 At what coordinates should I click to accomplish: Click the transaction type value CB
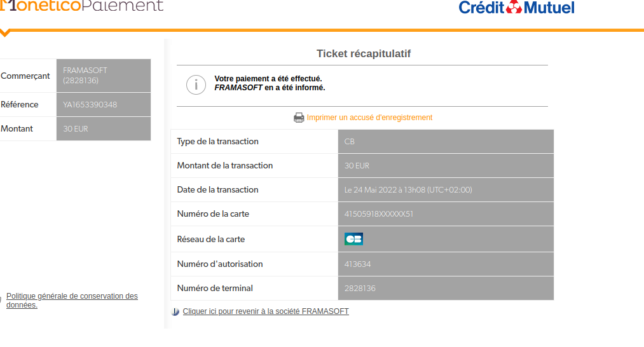350,142
